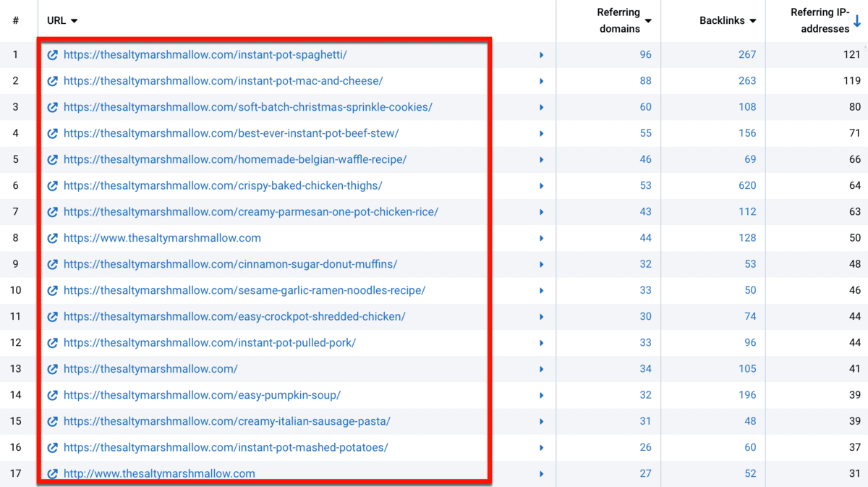Click external link icon beside soft-batch-christmas-sprinkle-cookies
This screenshot has height=487, width=868.
point(52,107)
